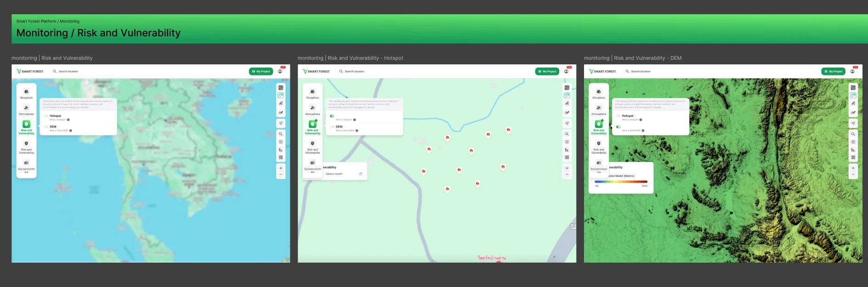This screenshot has height=287, width=868.
Task: Select the triangle measure tool in first frame
Action: coord(281,149)
